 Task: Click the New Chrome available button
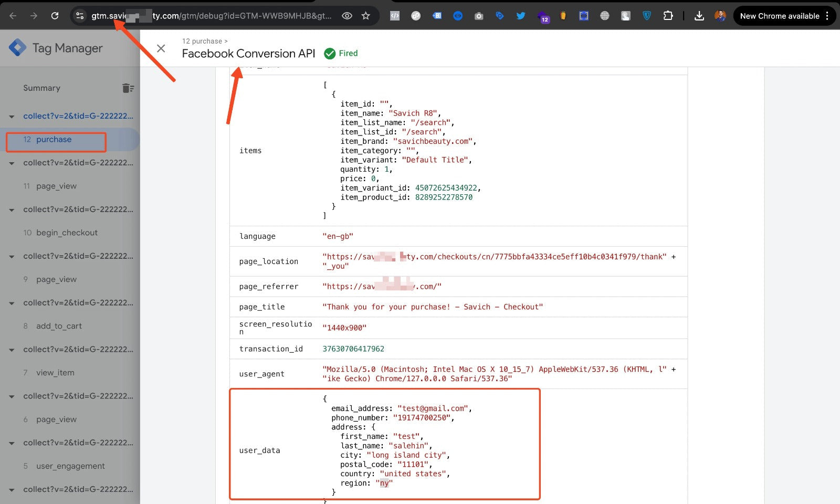(779, 16)
